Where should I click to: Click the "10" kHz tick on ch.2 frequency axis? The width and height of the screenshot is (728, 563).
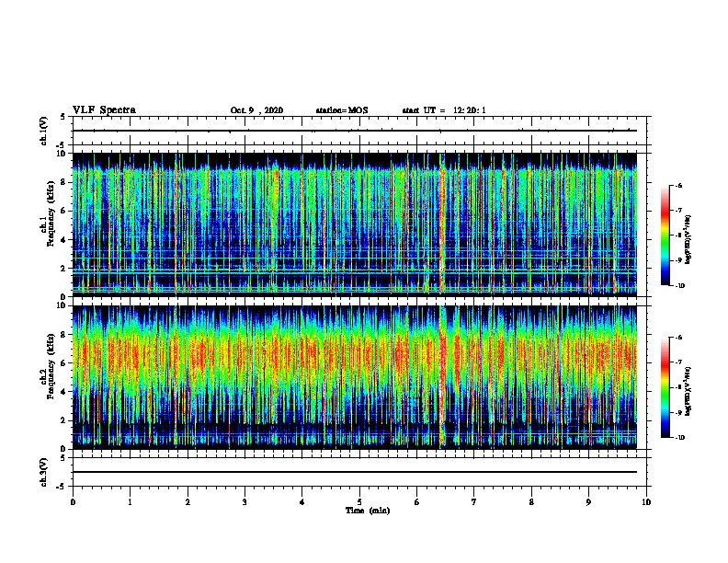click(63, 305)
